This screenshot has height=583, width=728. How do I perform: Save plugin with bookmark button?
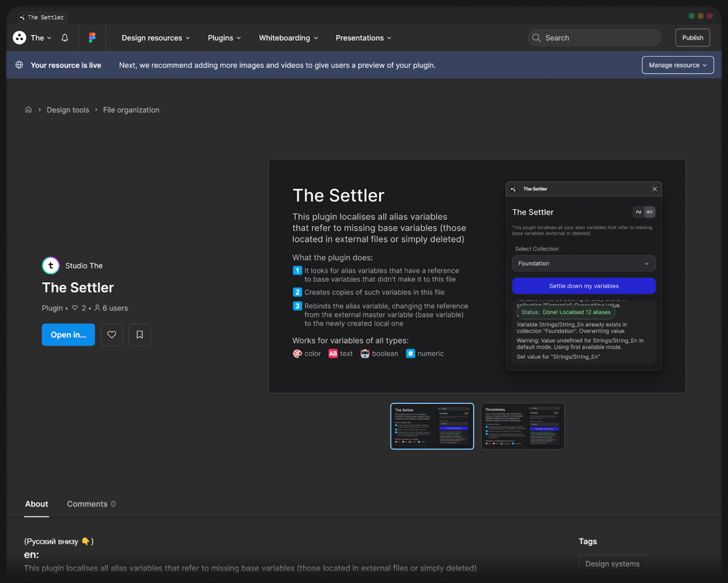(x=140, y=334)
